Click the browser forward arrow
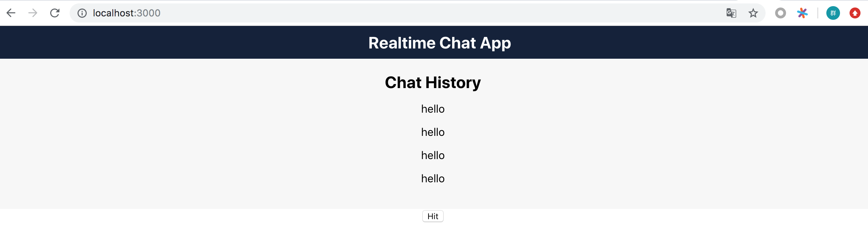Image resolution: width=868 pixels, height=241 pixels. tap(33, 13)
